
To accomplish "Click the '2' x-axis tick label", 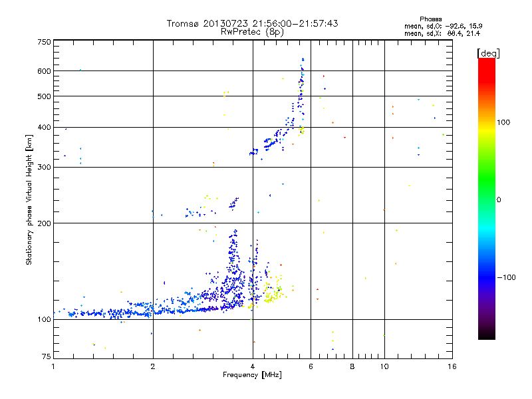I will [153, 366].
